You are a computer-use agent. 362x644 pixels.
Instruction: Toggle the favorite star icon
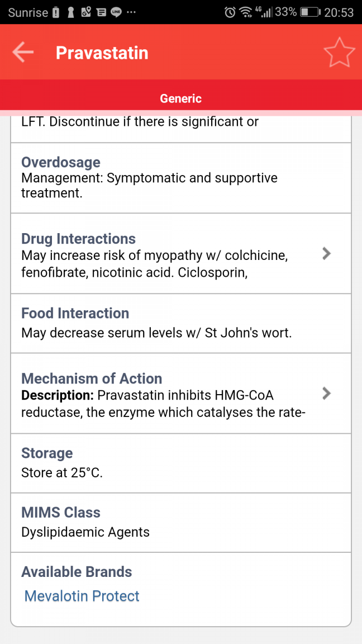[x=339, y=52]
